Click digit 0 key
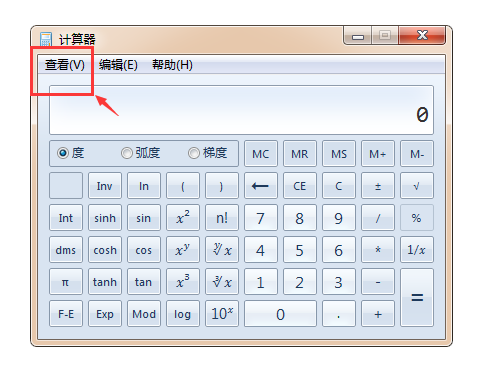This screenshot has height=373, width=489. coord(280,314)
